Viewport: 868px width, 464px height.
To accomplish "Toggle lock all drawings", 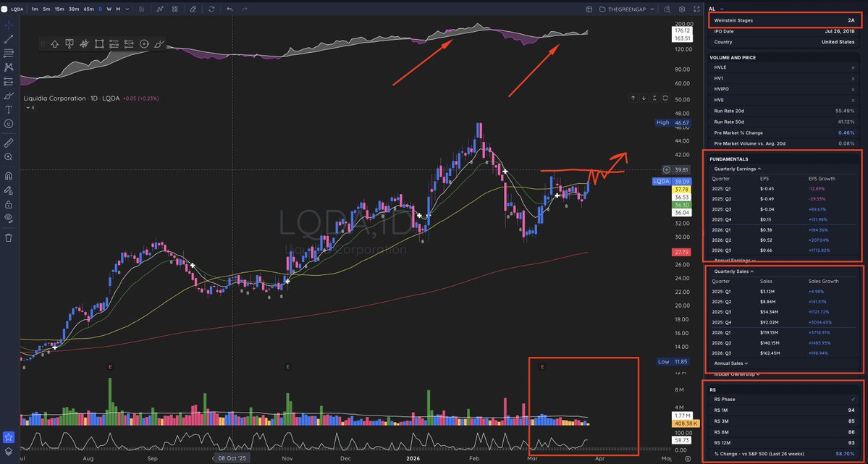I will [9, 204].
